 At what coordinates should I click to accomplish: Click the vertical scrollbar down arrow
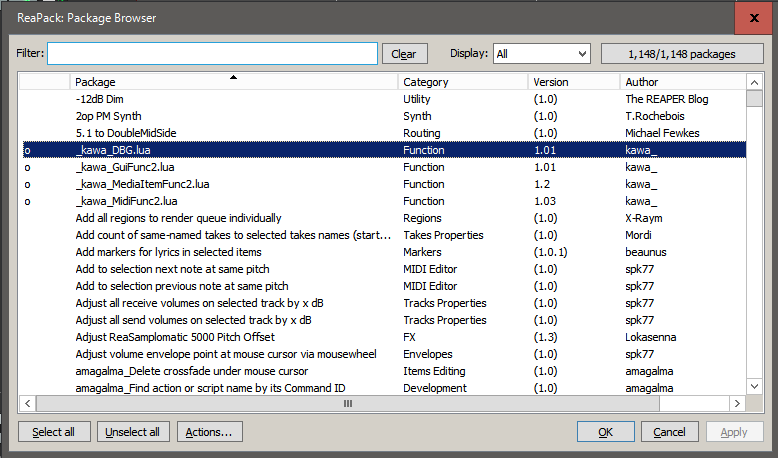tap(752, 387)
